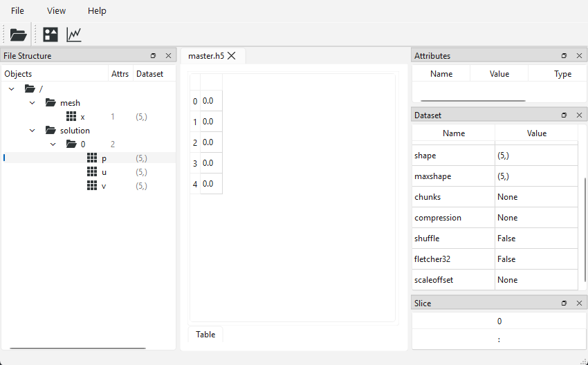588x365 pixels.
Task: Click the 0.0 cell in row 2
Action: 211,142
